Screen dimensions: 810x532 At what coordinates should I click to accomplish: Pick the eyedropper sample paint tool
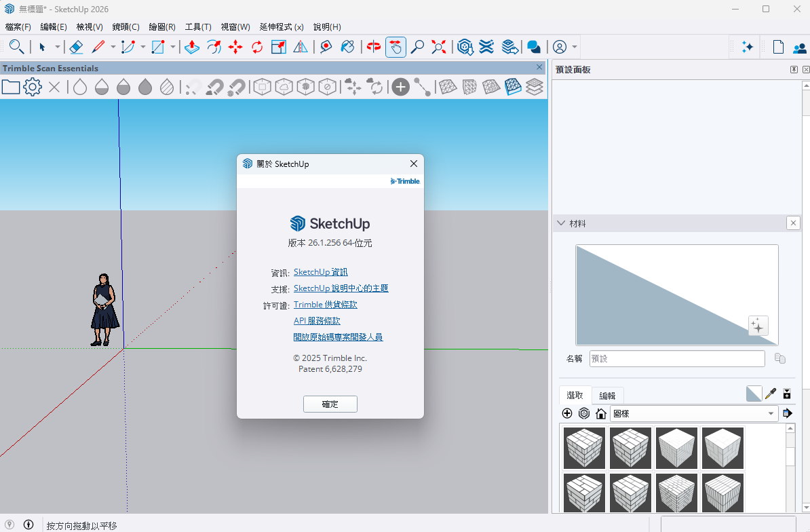click(x=771, y=394)
